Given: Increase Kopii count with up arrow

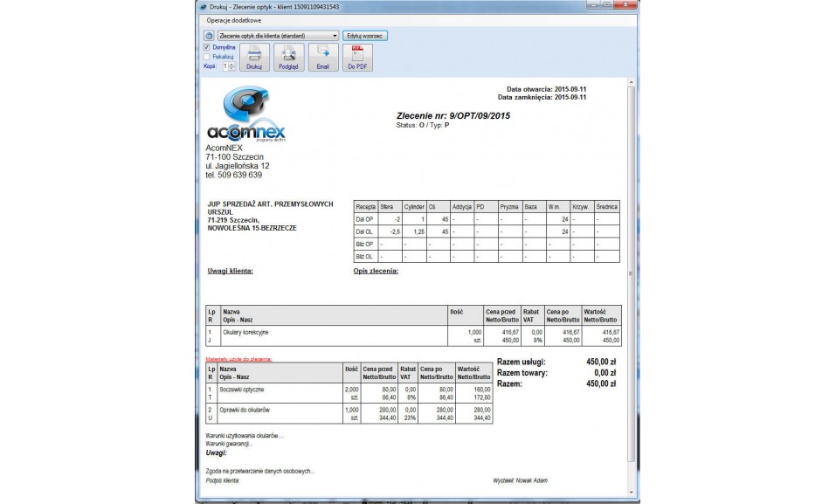Looking at the screenshot, I should 231,63.
